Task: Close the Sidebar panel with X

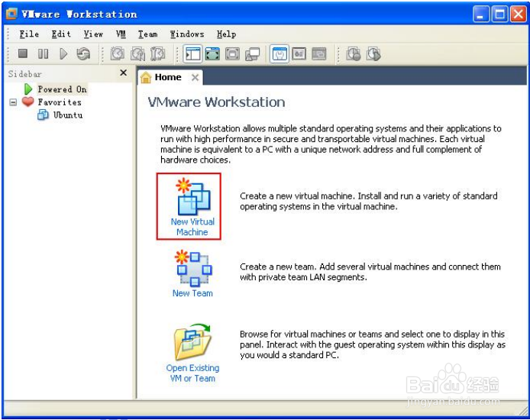Action: [x=124, y=73]
